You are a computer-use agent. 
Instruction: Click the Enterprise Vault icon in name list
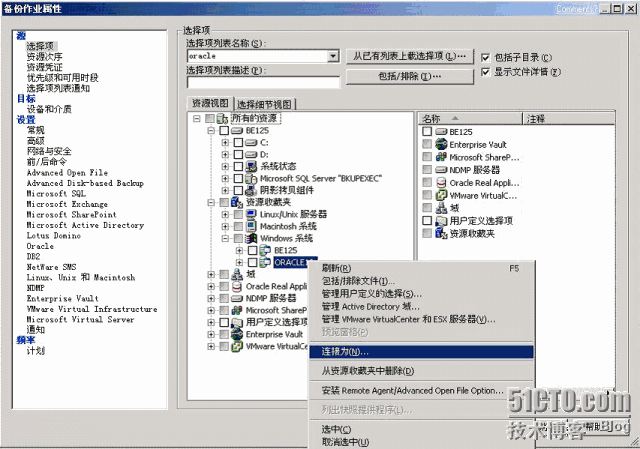(x=441, y=144)
